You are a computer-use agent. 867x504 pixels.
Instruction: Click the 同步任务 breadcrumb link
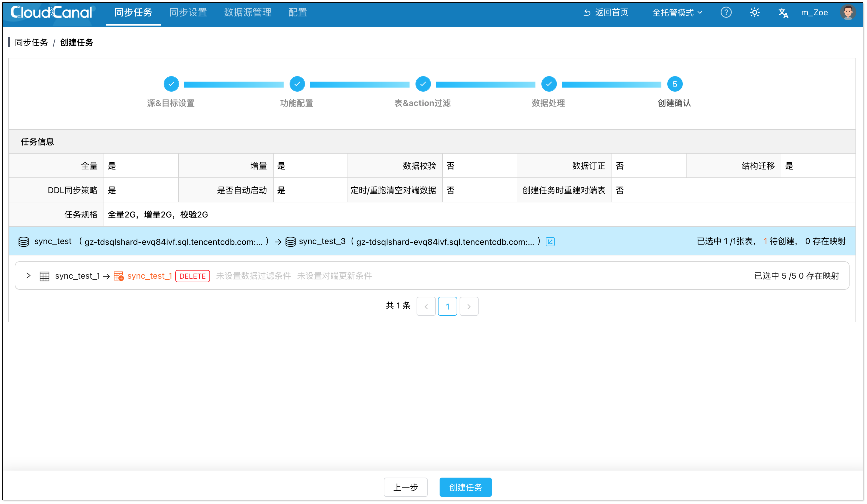(31, 42)
